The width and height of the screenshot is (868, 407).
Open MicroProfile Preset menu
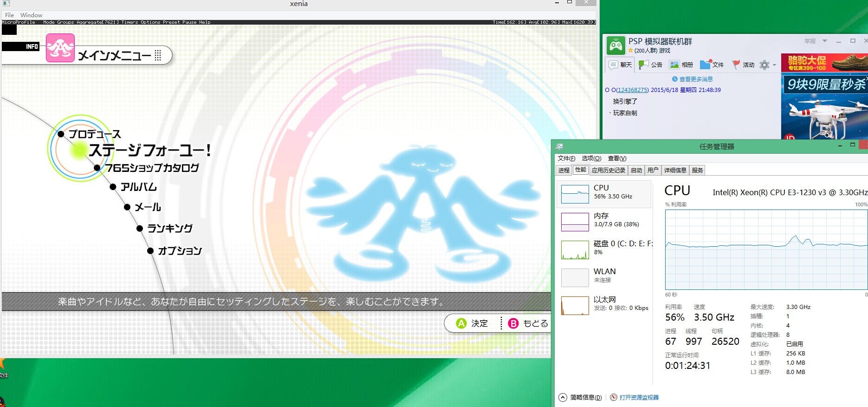[171, 22]
